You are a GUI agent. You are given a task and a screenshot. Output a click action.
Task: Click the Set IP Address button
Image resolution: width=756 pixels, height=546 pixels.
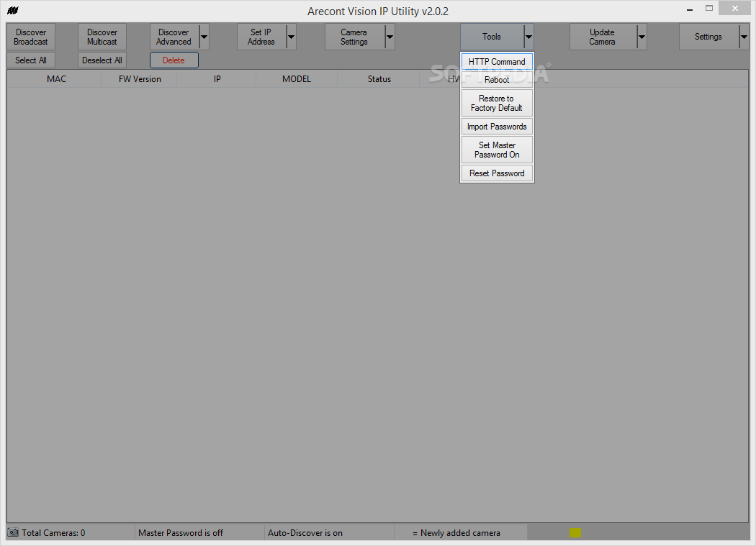[261, 37]
